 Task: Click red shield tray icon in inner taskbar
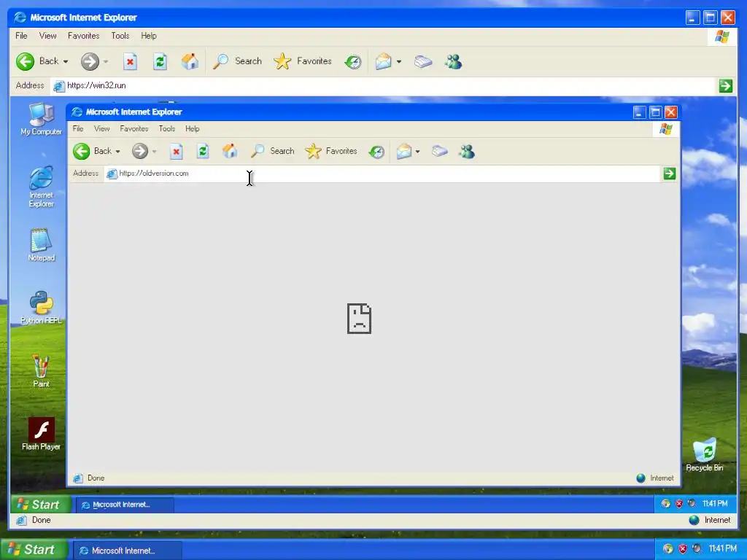[x=679, y=504]
